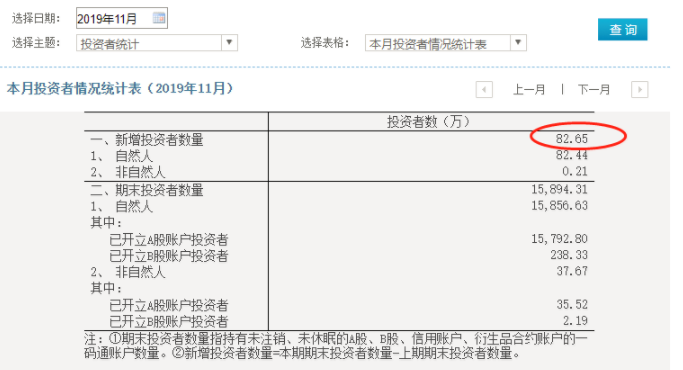Click the 选择表格 label

tap(325, 43)
